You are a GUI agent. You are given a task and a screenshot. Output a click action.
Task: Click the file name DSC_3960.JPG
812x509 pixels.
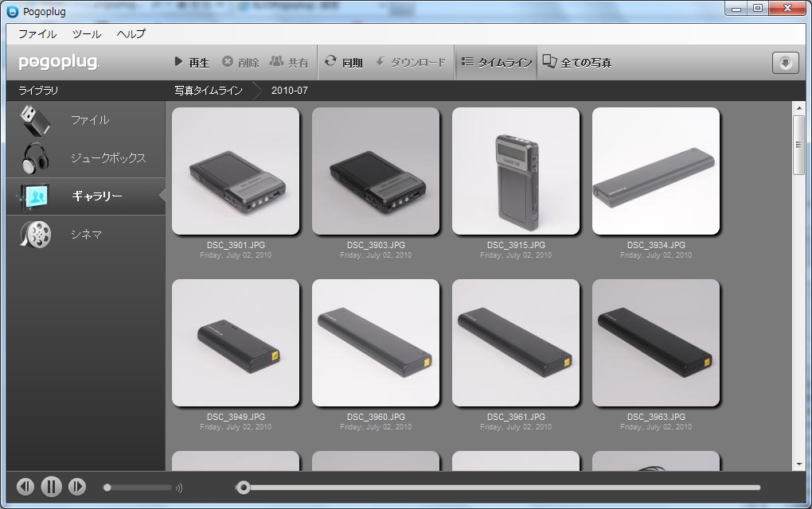pyautogui.click(x=376, y=417)
